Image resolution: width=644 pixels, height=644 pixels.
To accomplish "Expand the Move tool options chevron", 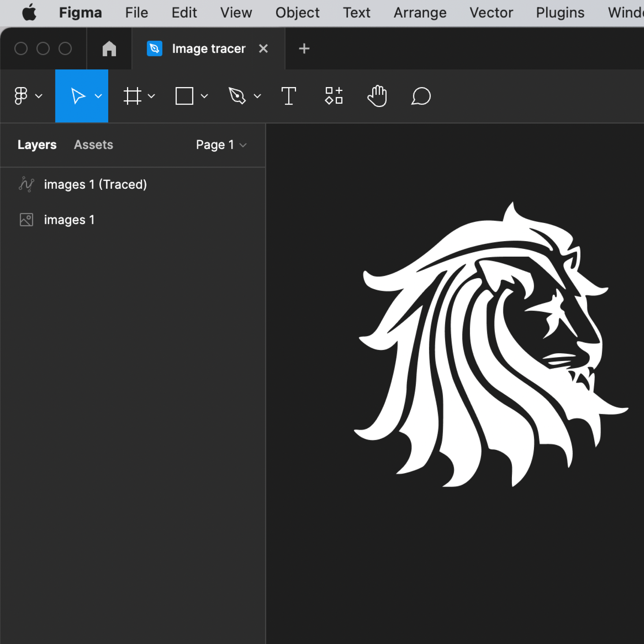I will click(98, 96).
